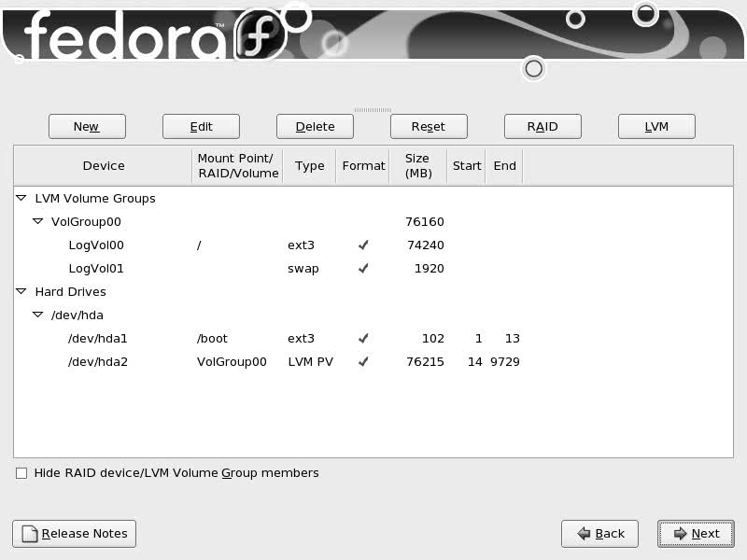Click the Release Notes document icon

[30, 534]
